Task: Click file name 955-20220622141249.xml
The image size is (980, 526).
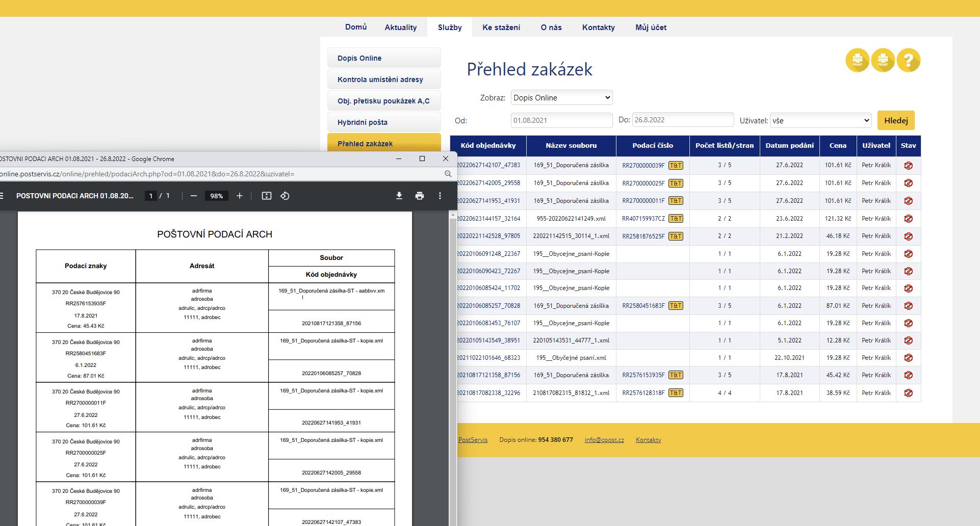Action: coord(571,219)
